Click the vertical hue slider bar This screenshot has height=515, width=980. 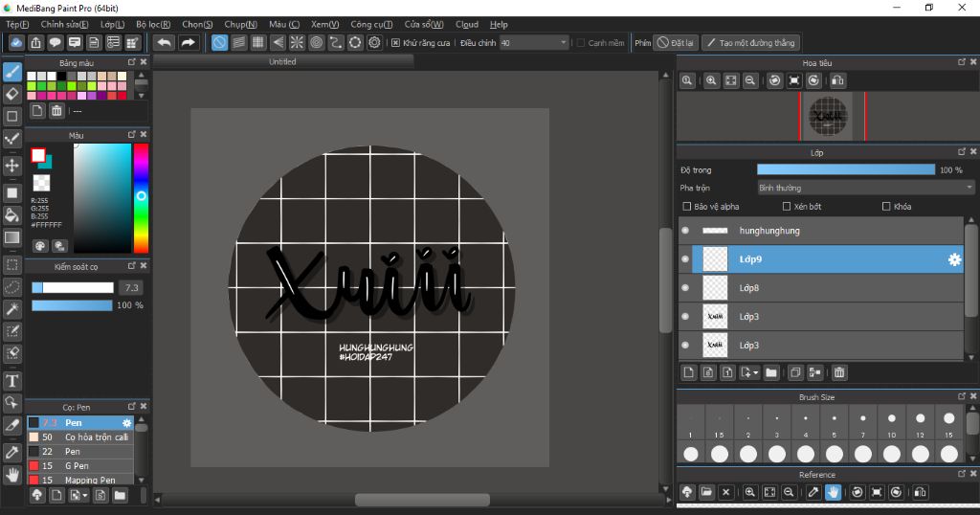click(142, 198)
